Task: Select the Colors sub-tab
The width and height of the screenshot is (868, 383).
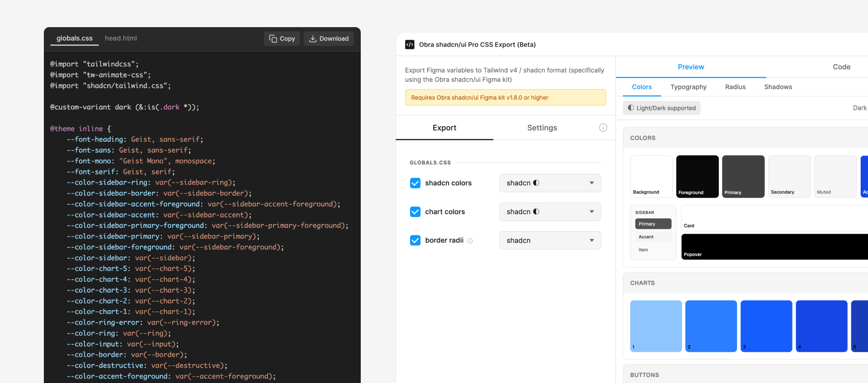Action: pos(642,87)
